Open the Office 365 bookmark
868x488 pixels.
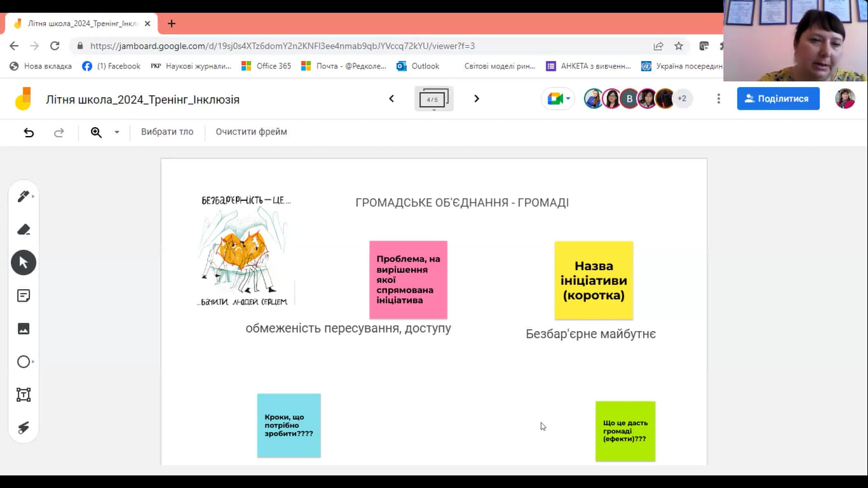267,66
